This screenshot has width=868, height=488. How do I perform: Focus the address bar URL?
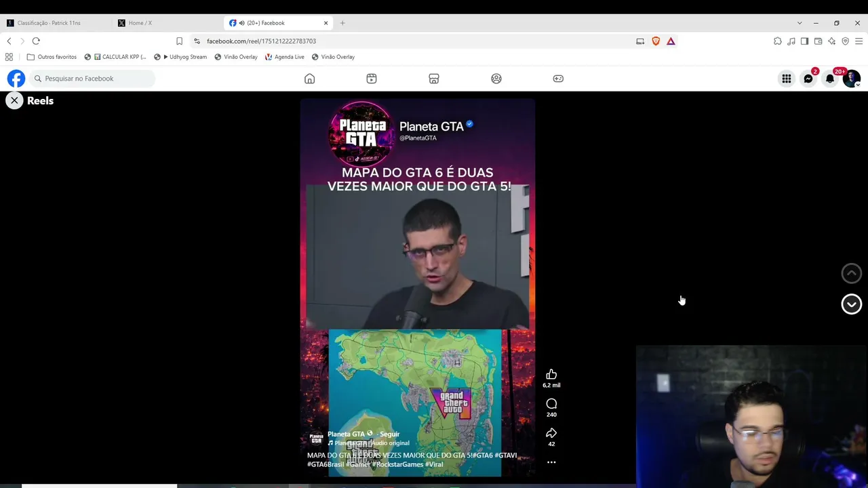click(261, 41)
